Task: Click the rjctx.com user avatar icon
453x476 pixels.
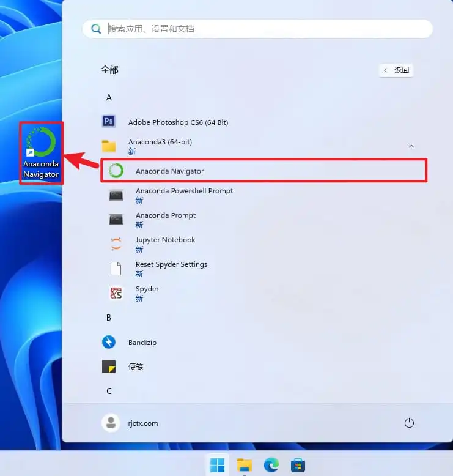Action: (111, 423)
